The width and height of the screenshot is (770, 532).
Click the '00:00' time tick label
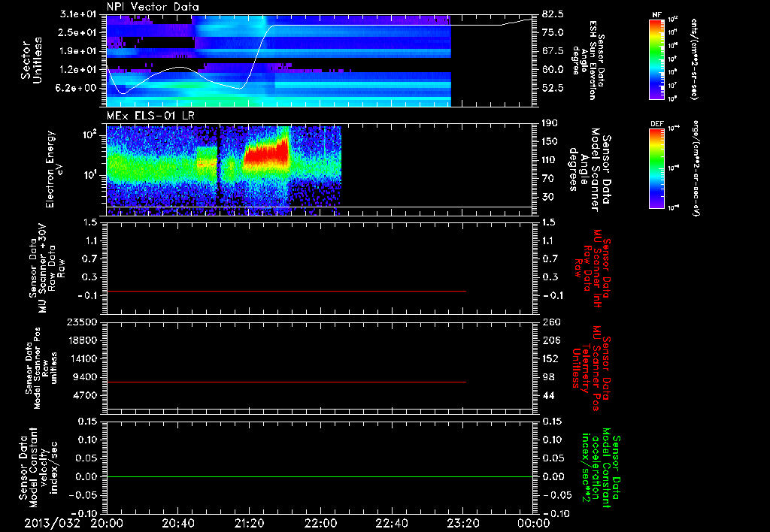534,523
